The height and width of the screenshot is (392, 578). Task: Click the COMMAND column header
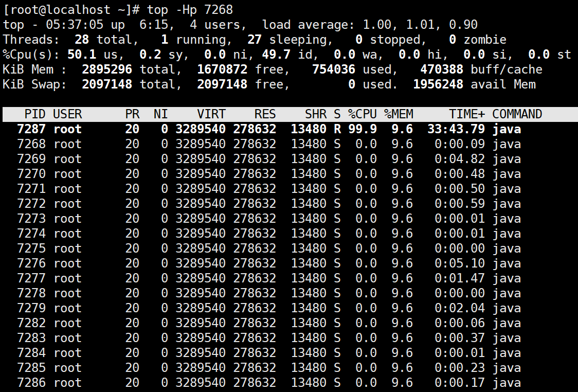click(x=517, y=114)
